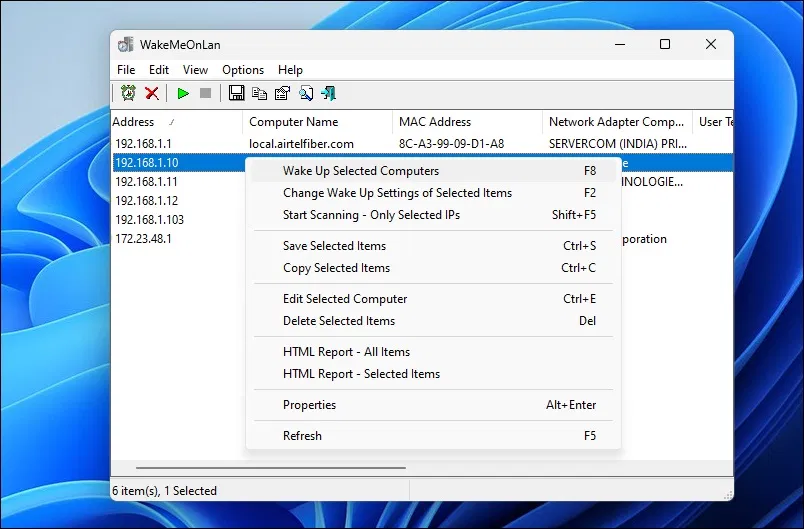
Task: Click the floppy disk save icon
Action: [x=236, y=93]
